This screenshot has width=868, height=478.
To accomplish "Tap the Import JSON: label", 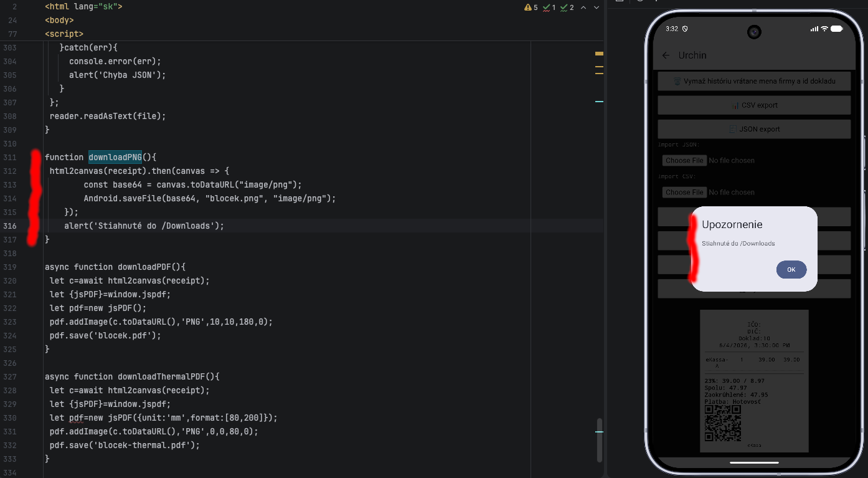I will [679, 145].
